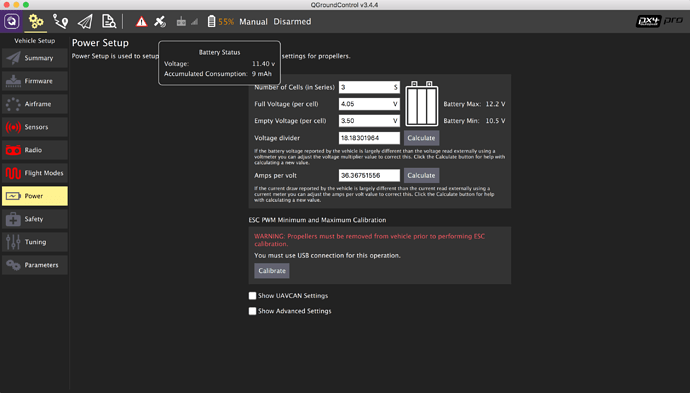
Task: Show RC radio signal status icon
Action: tap(181, 22)
